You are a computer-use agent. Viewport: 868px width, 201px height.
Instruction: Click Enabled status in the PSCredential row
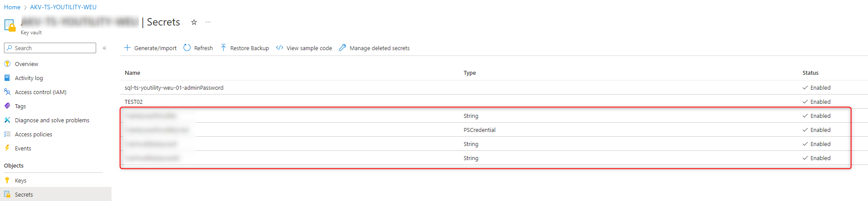click(817, 130)
